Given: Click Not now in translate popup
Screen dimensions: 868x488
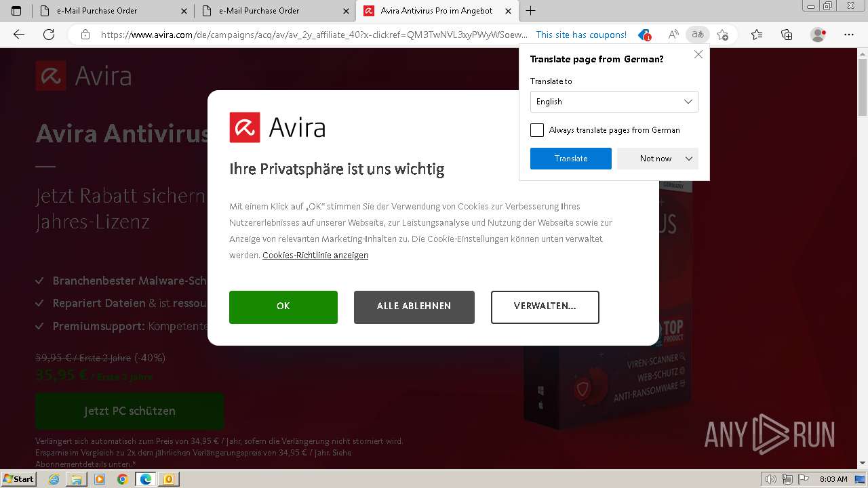Looking at the screenshot, I should (656, 159).
